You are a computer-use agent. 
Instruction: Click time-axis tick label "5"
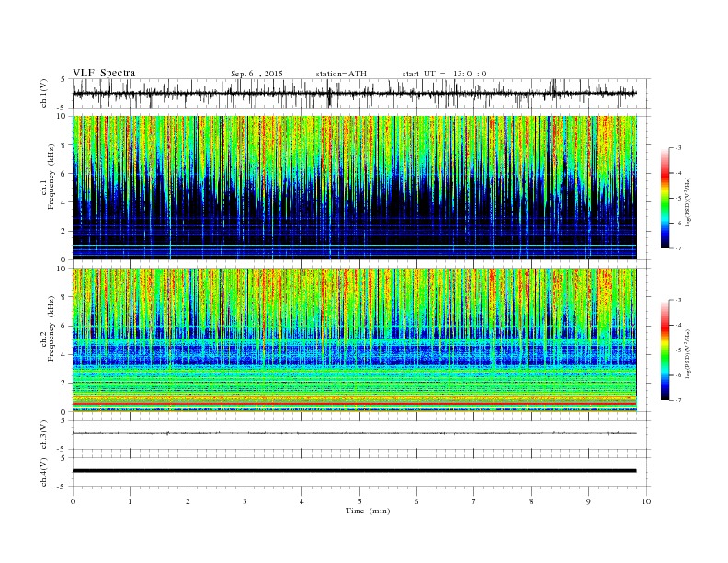tap(359, 501)
